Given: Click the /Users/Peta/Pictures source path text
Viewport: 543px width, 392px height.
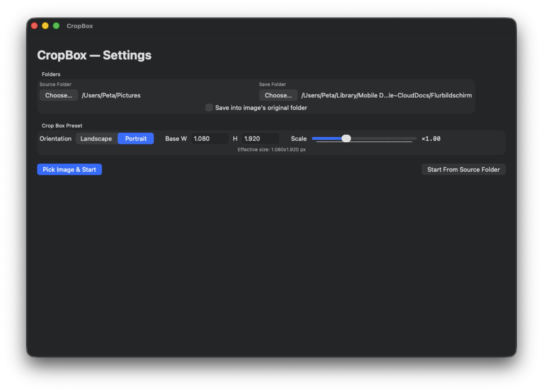Looking at the screenshot, I should [x=111, y=95].
